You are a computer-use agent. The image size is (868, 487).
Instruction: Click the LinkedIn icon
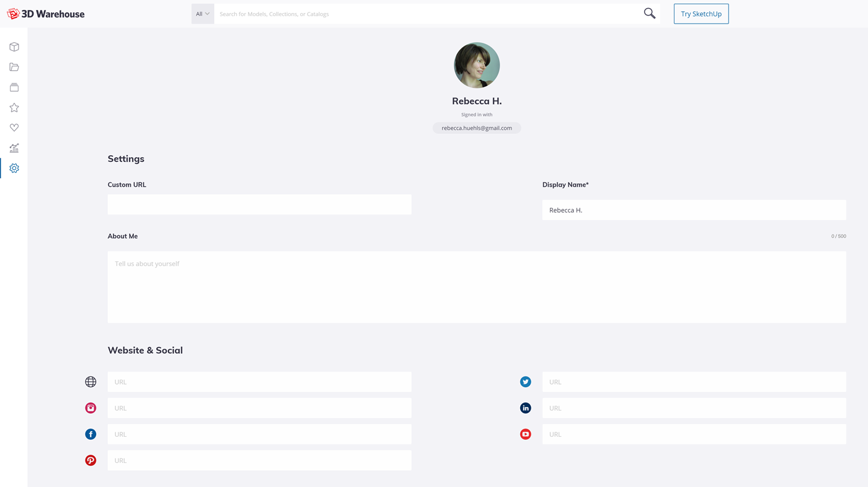pyautogui.click(x=526, y=408)
